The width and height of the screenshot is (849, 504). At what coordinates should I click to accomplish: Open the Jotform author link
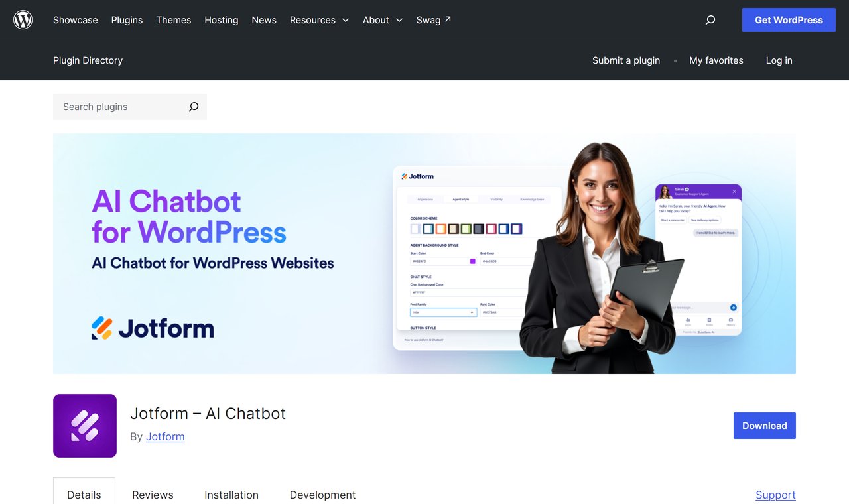tap(165, 436)
